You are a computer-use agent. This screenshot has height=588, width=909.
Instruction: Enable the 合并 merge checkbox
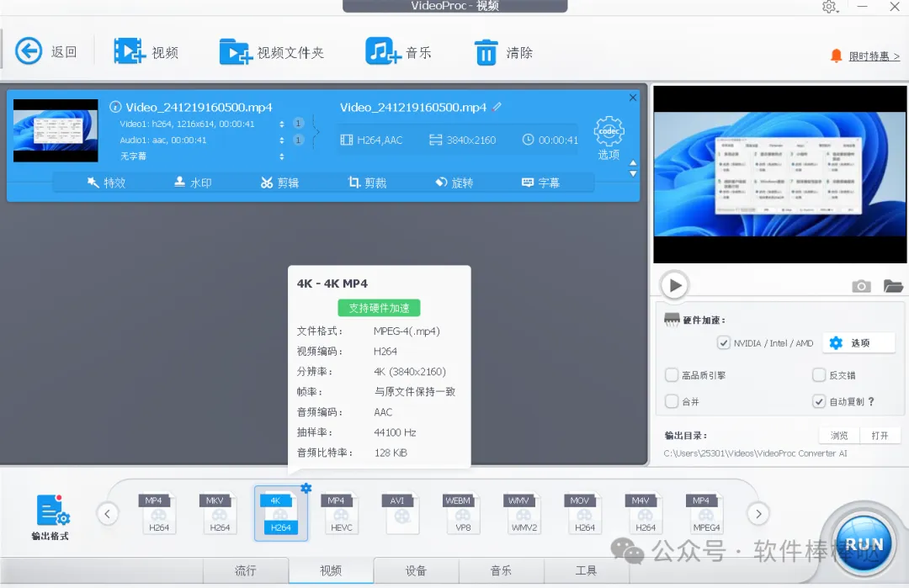point(672,401)
